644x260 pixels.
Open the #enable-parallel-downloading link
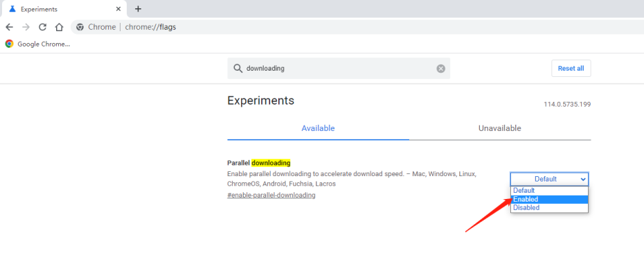click(x=271, y=196)
